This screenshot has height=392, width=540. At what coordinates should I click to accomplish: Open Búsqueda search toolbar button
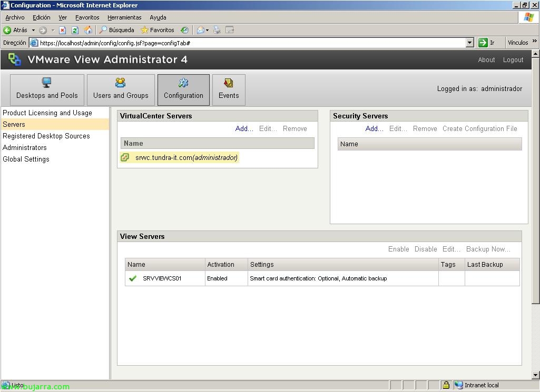pyautogui.click(x=116, y=31)
